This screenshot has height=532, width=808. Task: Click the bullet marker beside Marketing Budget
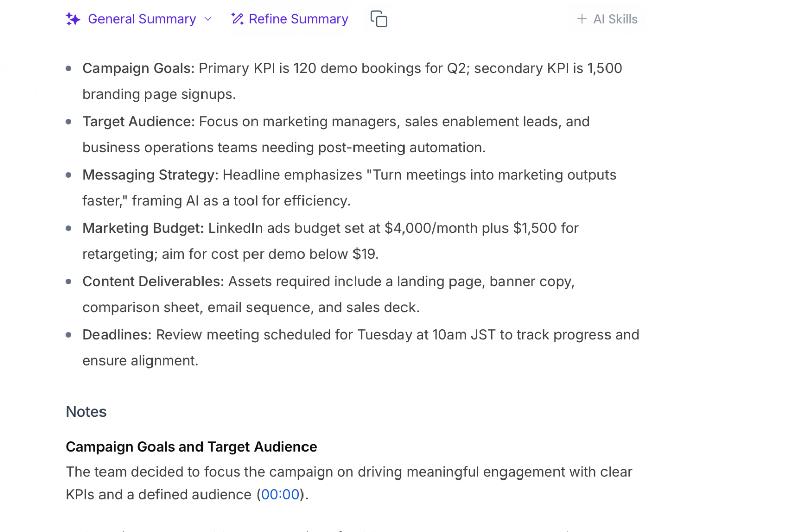coord(69,228)
